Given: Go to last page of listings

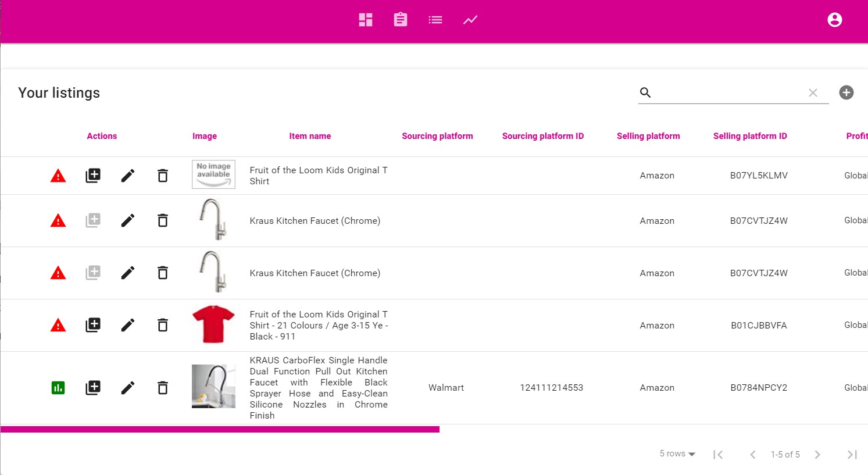Looking at the screenshot, I should (x=852, y=455).
